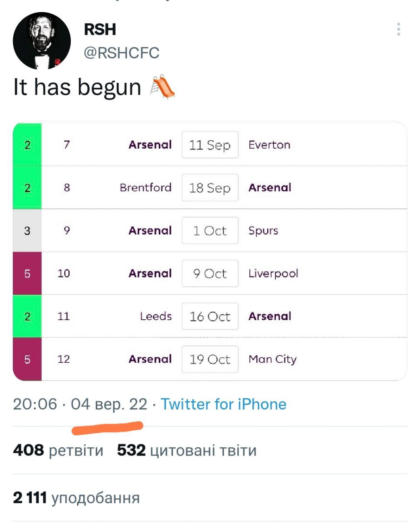The image size is (420, 530).
Task: Tap the RSH profile avatar
Action: [x=41, y=41]
